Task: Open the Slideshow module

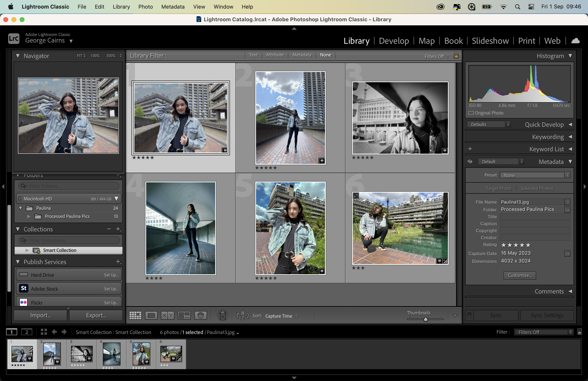Action: [x=490, y=41]
